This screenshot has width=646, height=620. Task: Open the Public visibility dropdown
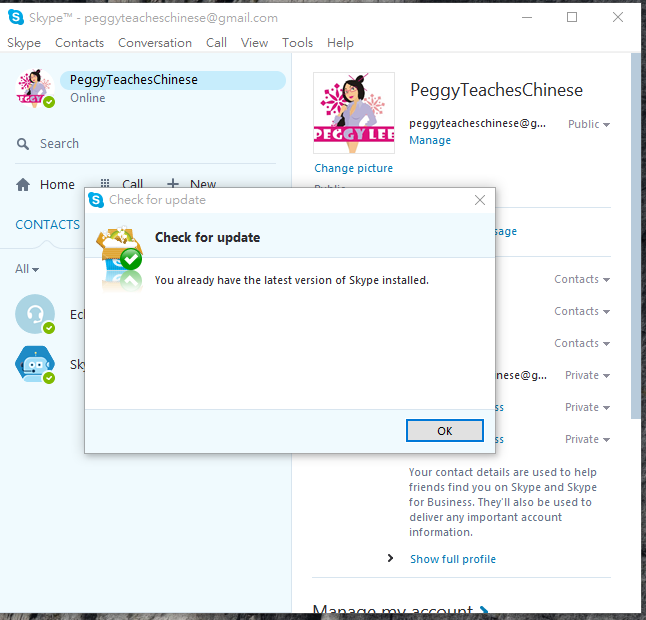(589, 124)
